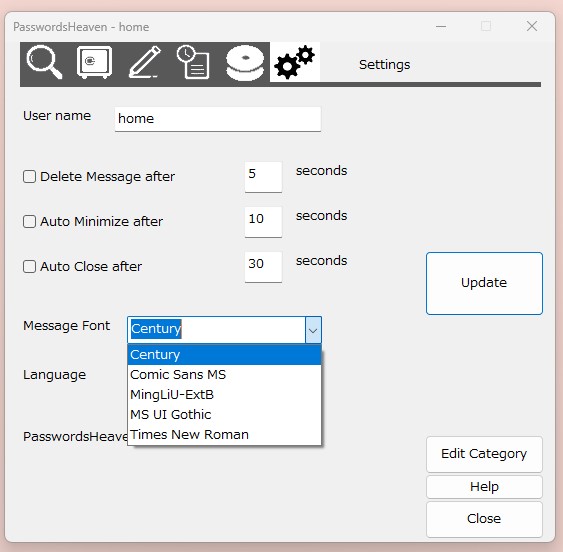Image resolution: width=563 pixels, height=552 pixels.
Task: Open Edit Category
Action: click(484, 454)
